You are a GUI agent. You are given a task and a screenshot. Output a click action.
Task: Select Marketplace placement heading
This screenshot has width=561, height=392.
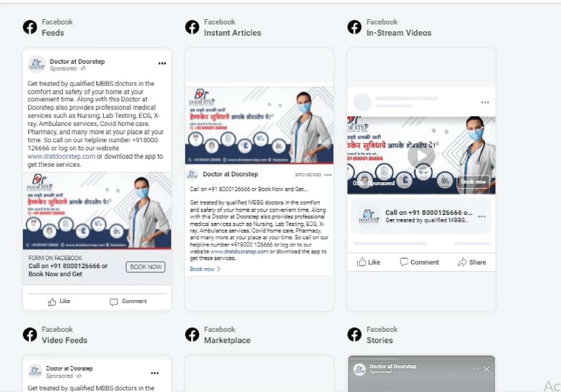tap(227, 340)
